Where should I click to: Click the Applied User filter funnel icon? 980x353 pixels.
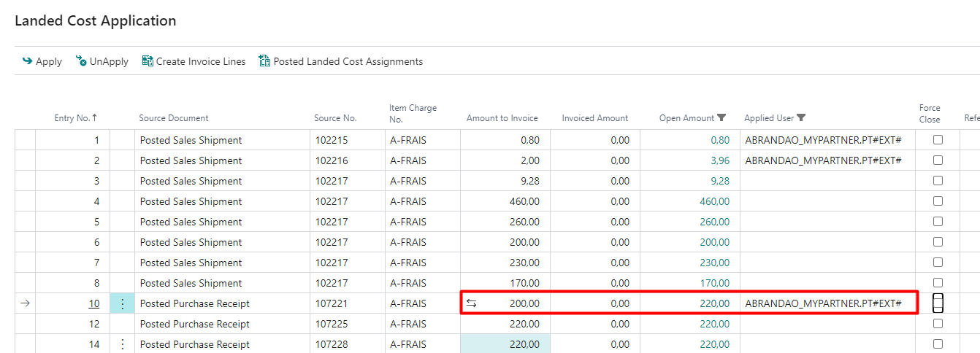point(801,118)
